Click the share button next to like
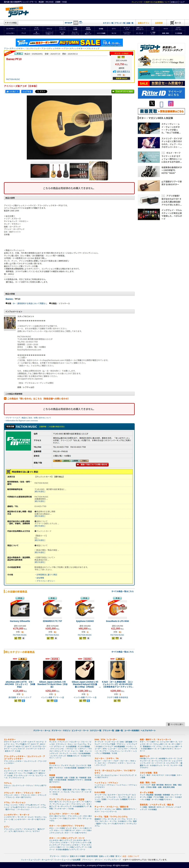 (x=27, y=91)
